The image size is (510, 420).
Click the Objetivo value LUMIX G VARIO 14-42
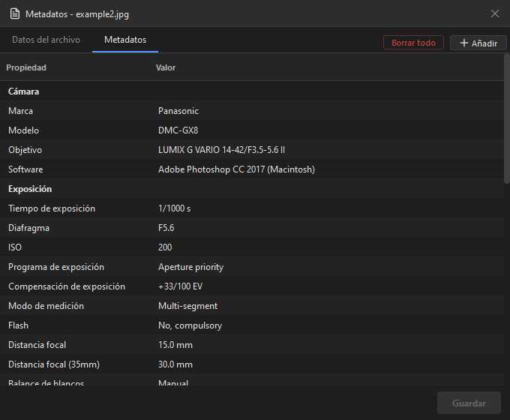221,150
